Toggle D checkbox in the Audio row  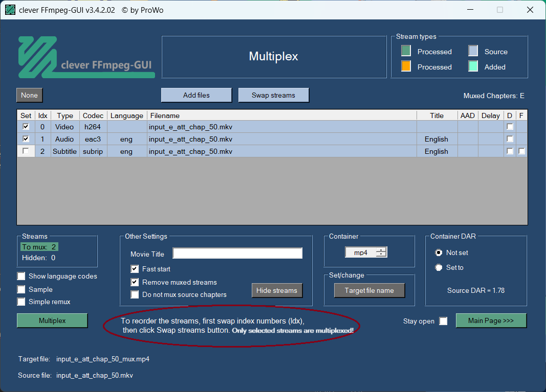pos(510,139)
